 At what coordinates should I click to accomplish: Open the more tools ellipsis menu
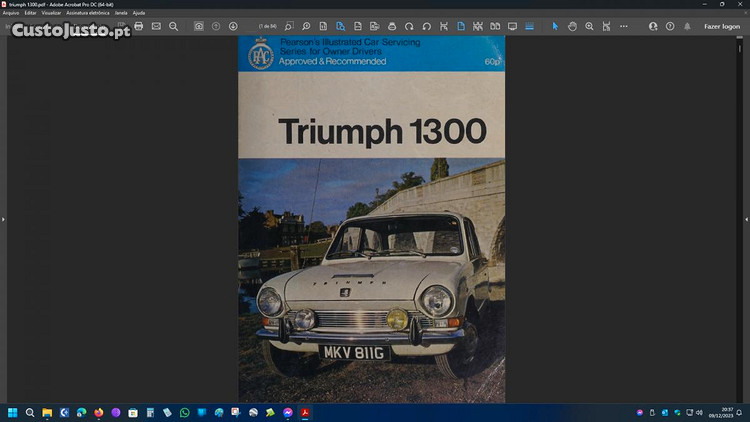coord(623,26)
